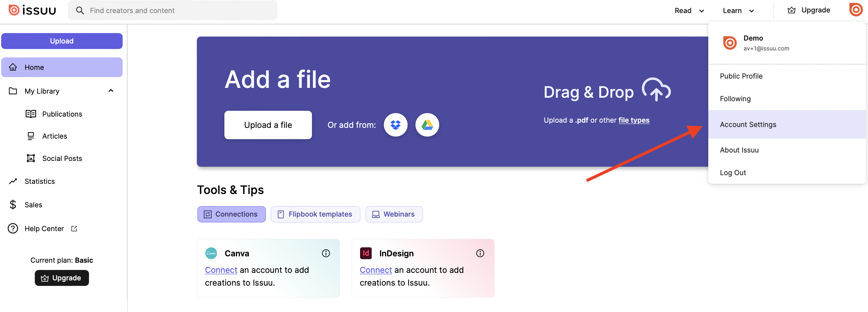Image resolution: width=868 pixels, height=312 pixels.
Task: Click the Upload a file button
Action: [x=268, y=125]
